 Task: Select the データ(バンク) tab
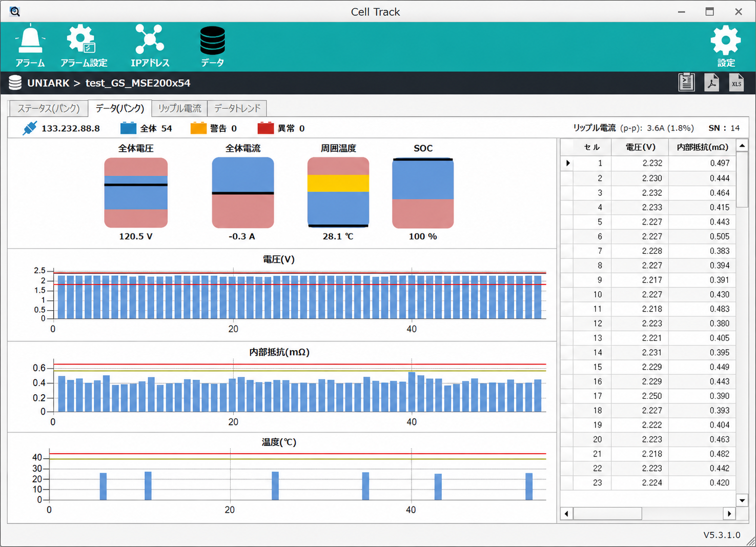tap(120, 108)
